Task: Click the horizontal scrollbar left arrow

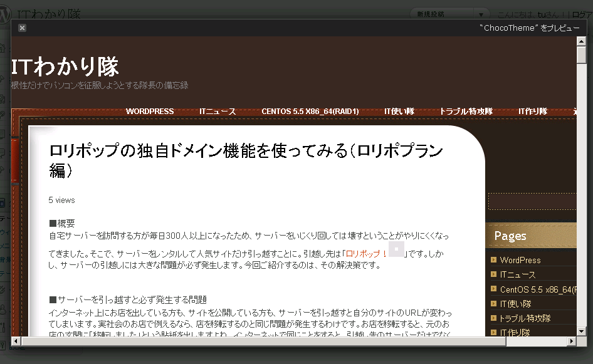Action: click(x=16, y=341)
